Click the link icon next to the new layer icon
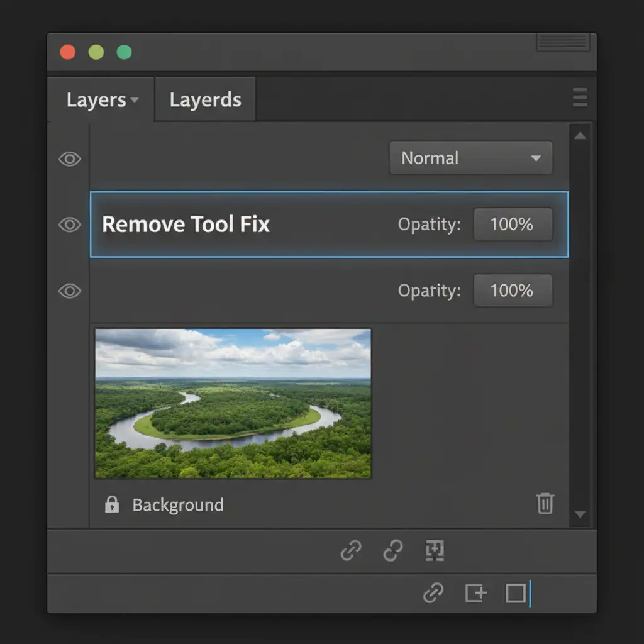The height and width of the screenshot is (644, 644). pyautogui.click(x=433, y=592)
